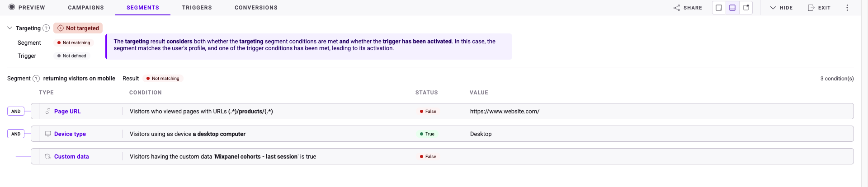Open the Triggers tab
This screenshot has height=187, width=868.
[x=197, y=8]
